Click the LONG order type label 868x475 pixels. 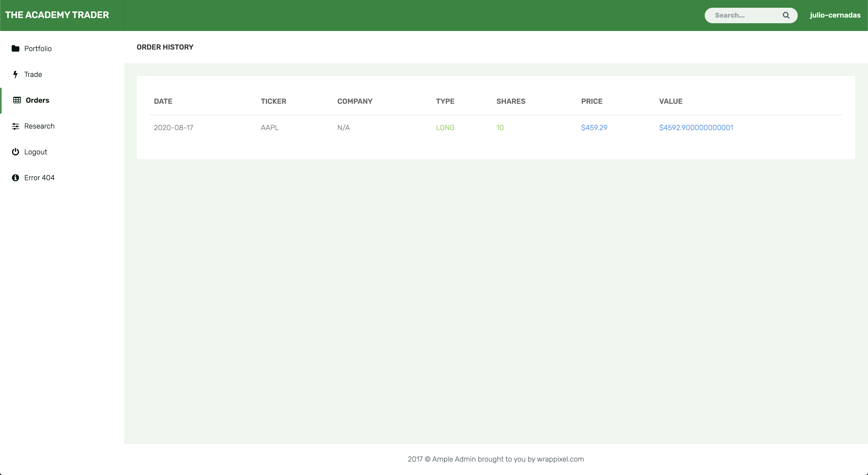(x=445, y=128)
